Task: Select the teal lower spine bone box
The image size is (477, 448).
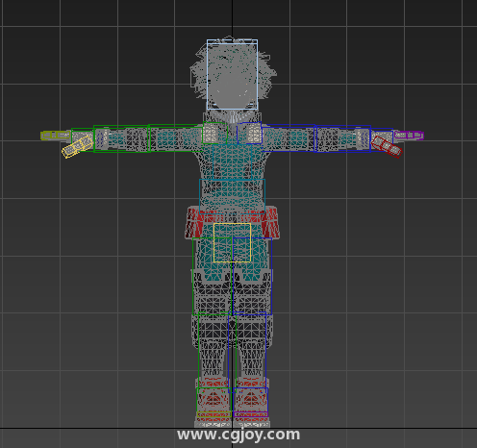Action: point(232,196)
